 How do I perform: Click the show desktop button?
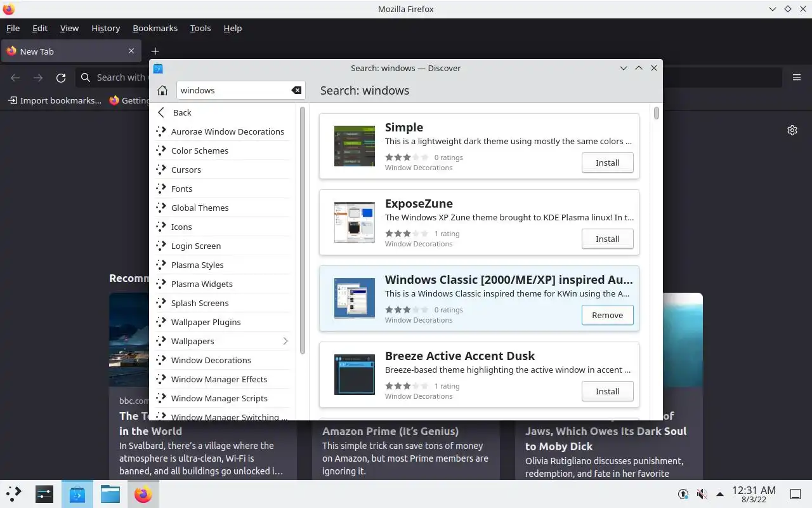pyautogui.click(x=796, y=494)
